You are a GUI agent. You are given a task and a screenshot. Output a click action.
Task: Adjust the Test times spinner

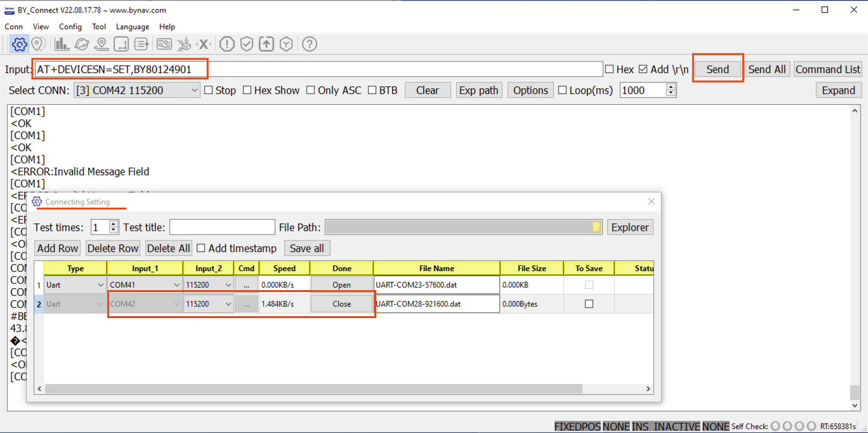114,227
